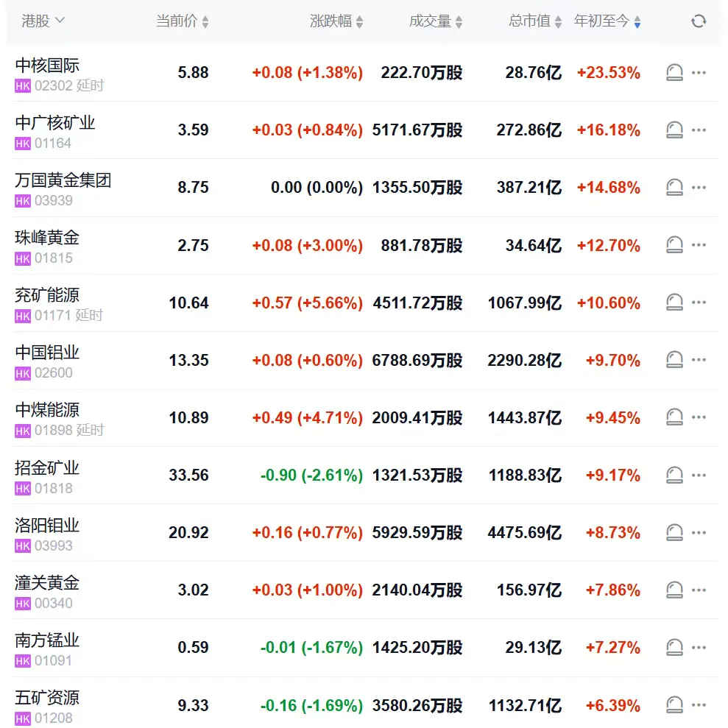This screenshot has height=728, width=728.
Task: Sort by 年初至今 column
Action: click(607, 21)
